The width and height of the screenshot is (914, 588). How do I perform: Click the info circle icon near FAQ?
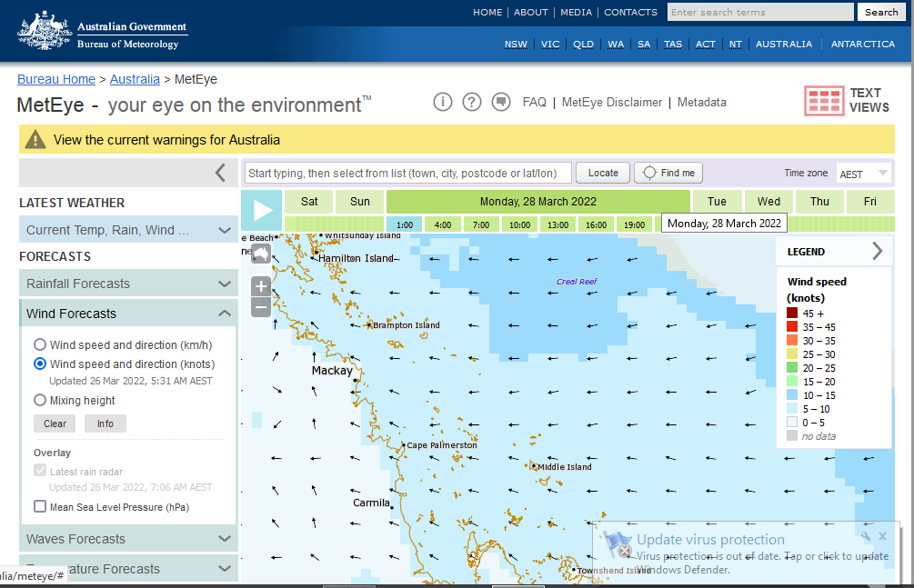click(443, 102)
